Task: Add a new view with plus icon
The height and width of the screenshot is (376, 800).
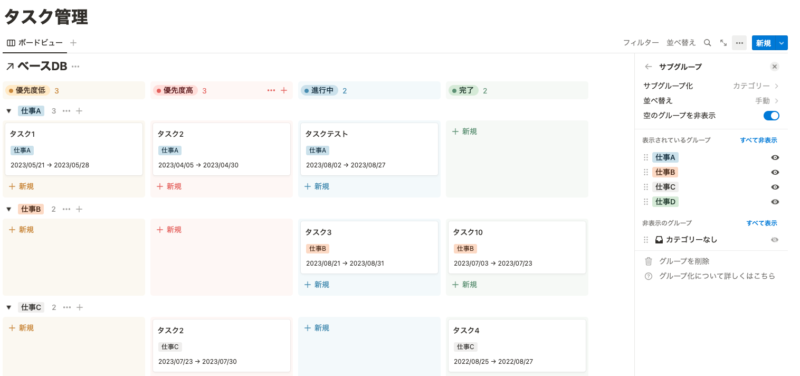Action: coord(73,43)
